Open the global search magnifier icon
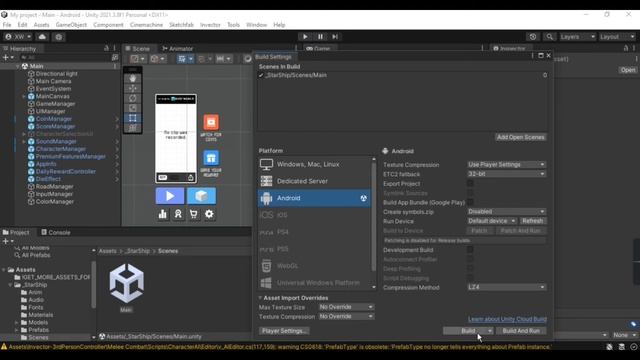The height and width of the screenshot is (360, 640). 550,37
